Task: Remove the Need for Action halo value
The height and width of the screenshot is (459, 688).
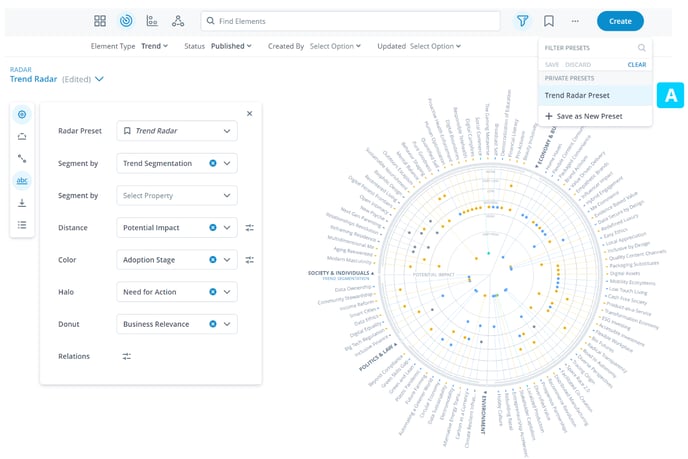Action: [213, 292]
